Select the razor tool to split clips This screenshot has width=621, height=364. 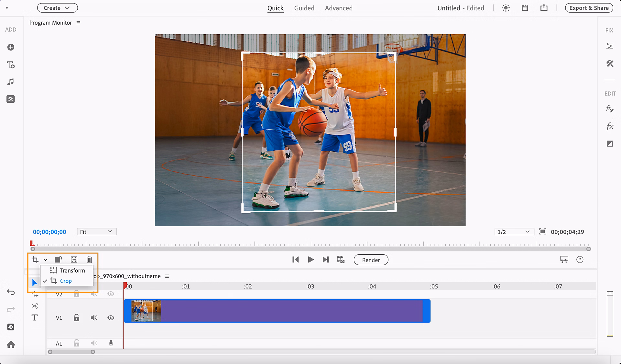35,305
